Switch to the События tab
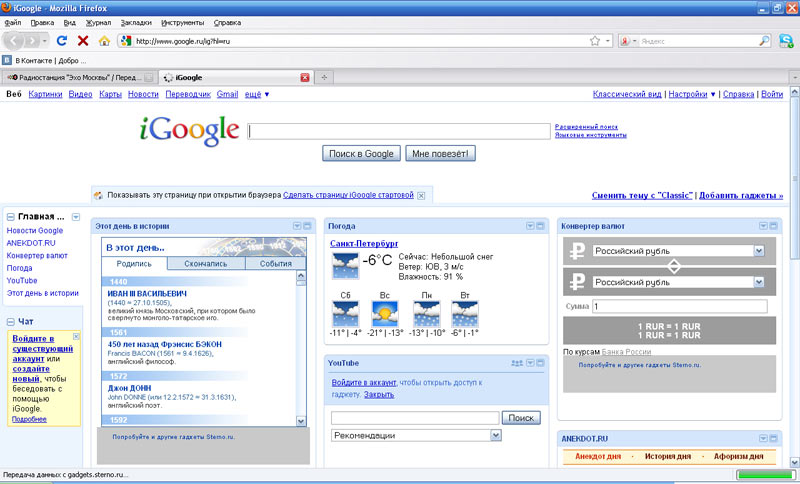Viewport: 800px width, 484px height. tap(276, 264)
